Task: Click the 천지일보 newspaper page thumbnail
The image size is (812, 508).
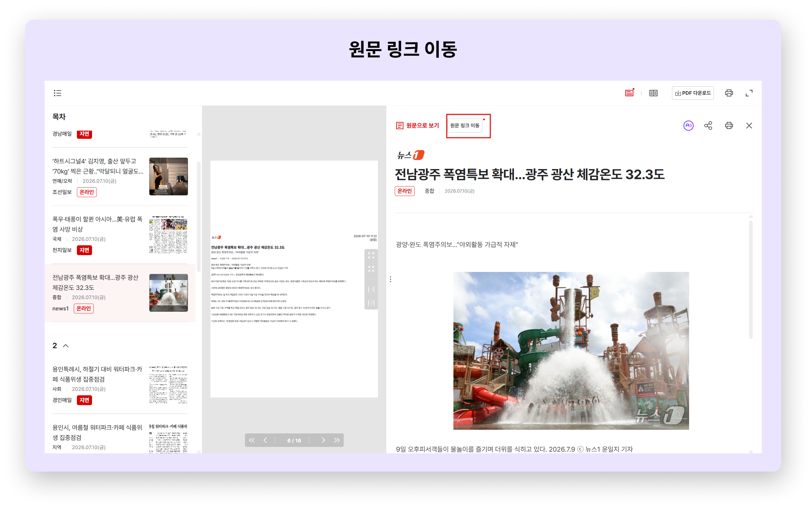Action: pos(168,234)
